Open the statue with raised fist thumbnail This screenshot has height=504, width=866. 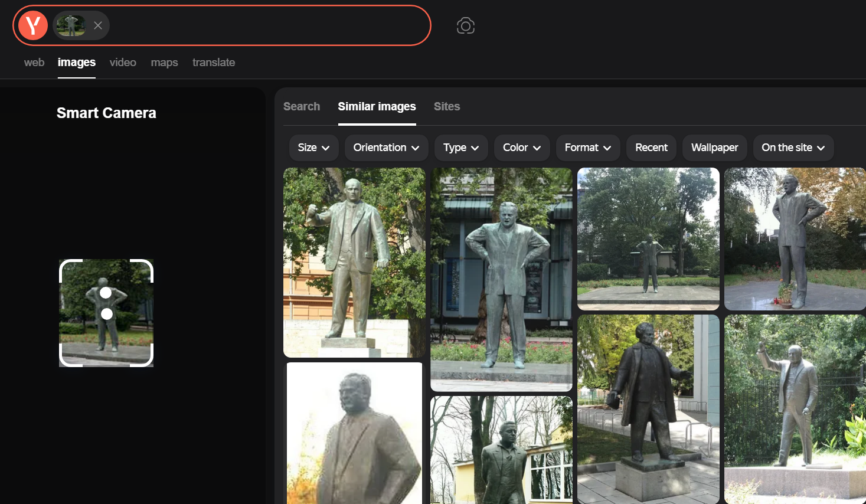pyautogui.click(x=354, y=262)
